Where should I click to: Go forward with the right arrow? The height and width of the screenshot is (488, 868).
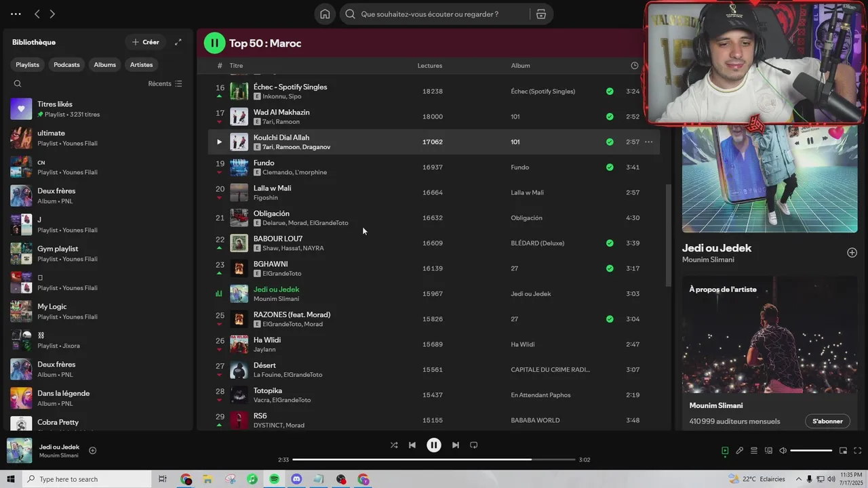pos(52,14)
